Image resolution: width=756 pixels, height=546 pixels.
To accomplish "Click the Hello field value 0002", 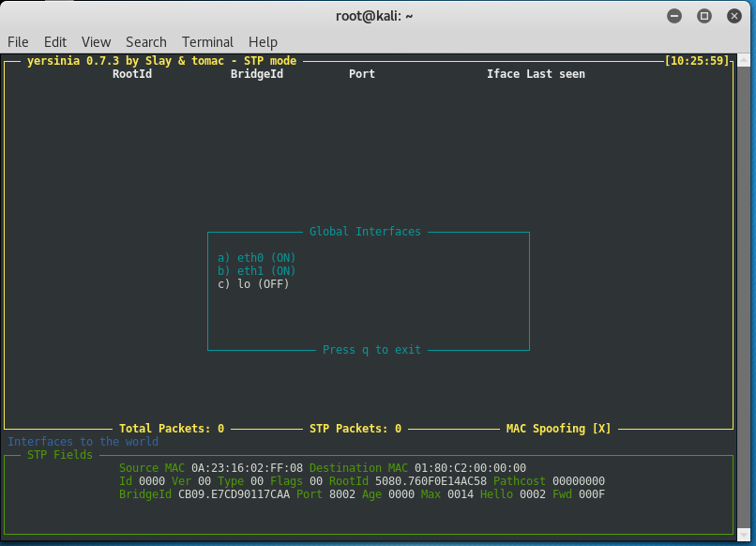I will pos(533,494).
